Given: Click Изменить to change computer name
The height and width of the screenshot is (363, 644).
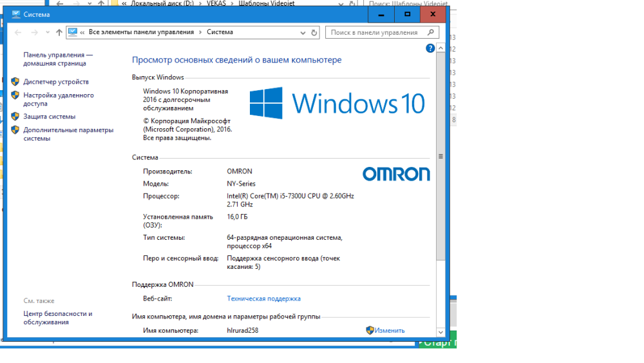Looking at the screenshot, I should pos(390,331).
